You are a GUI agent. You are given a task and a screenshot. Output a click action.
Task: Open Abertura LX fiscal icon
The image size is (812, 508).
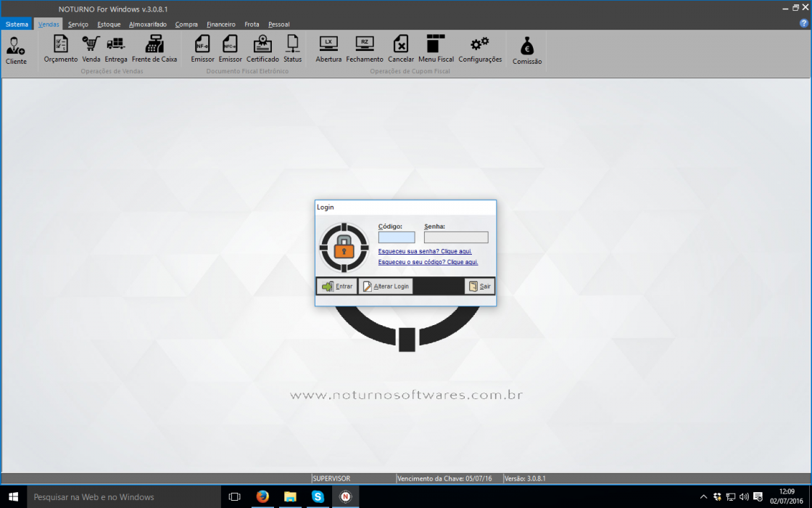329,49
